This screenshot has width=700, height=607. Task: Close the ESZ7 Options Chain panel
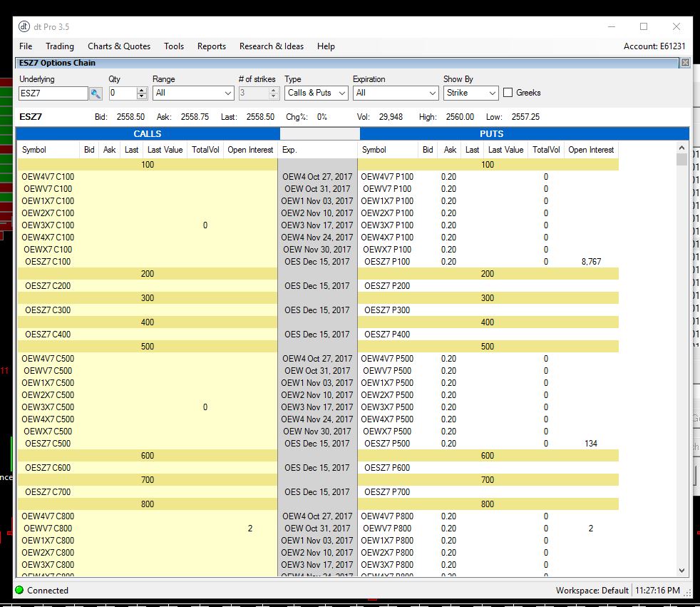685,63
